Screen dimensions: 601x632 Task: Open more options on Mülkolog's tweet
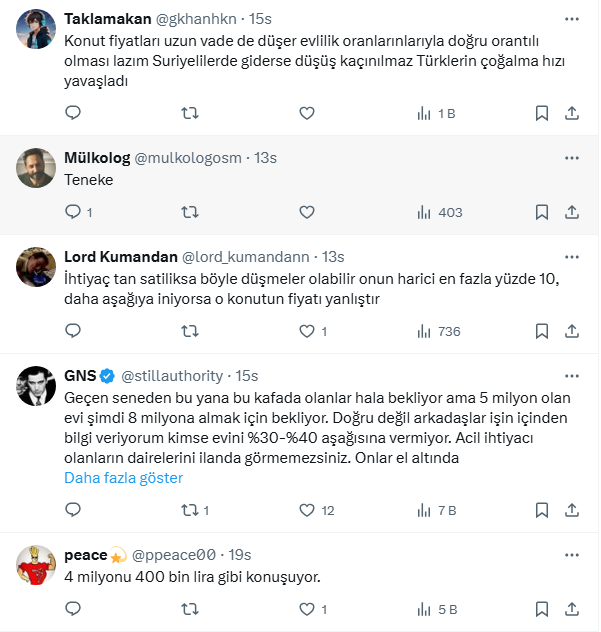(x=570, y=158)
